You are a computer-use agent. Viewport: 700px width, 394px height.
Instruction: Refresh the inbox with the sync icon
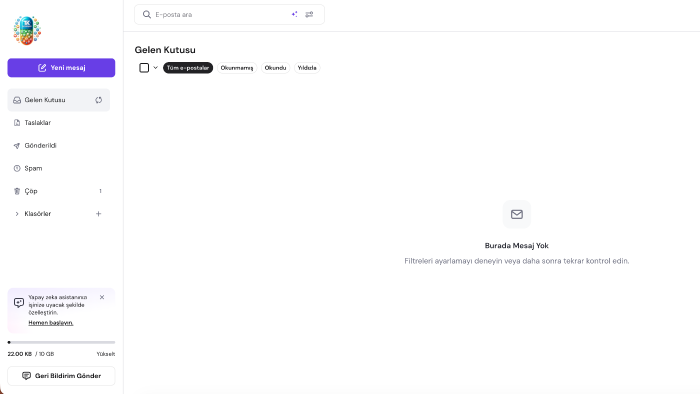[x=99, y=100]
